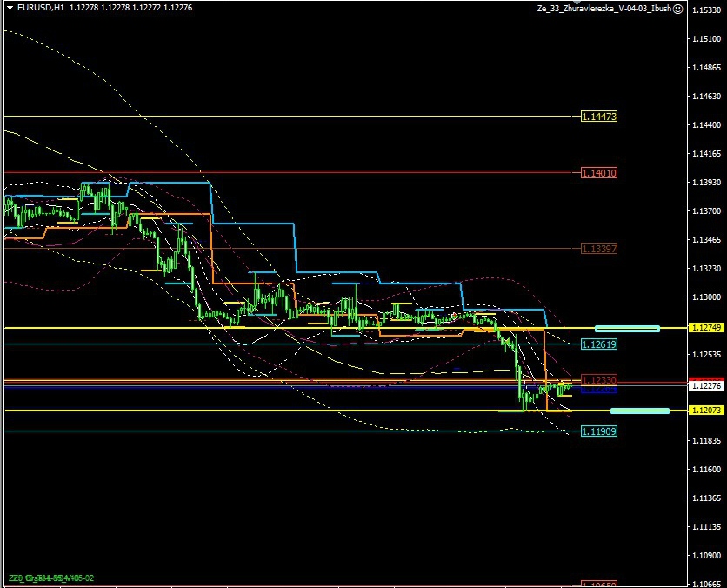Click the 1.12330 red level label
This screenshot has height=588, width=727.
[598, 380]
